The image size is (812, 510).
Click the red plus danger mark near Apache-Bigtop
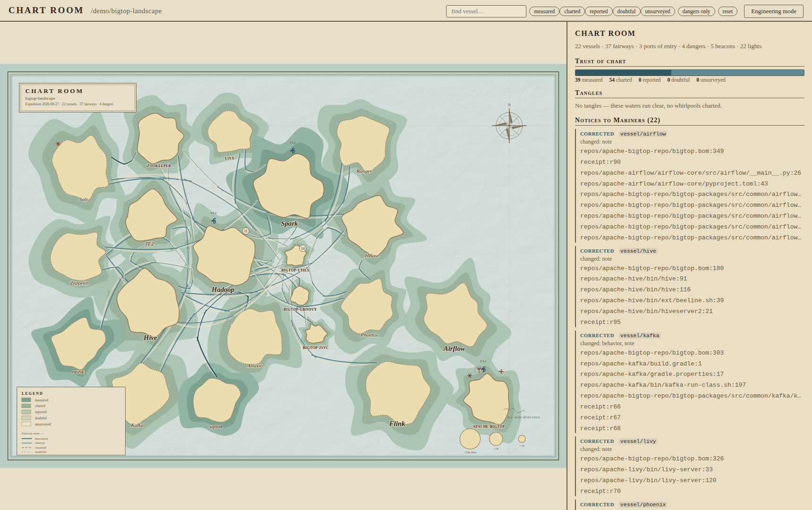click(x=501, y=372)
